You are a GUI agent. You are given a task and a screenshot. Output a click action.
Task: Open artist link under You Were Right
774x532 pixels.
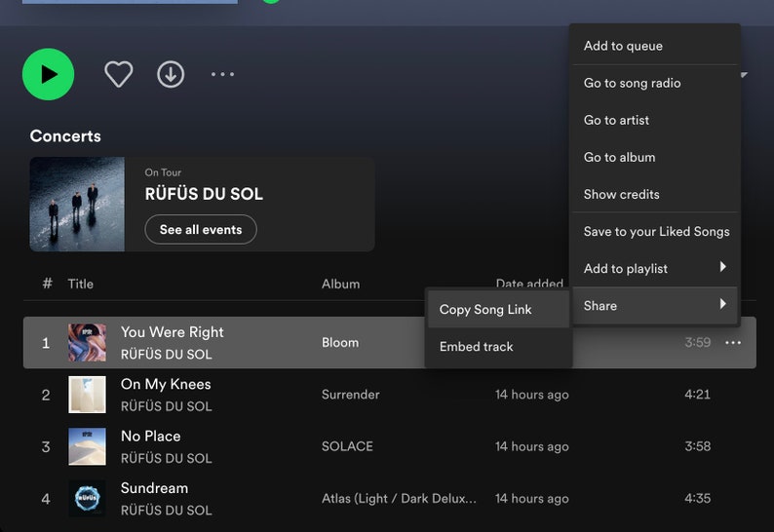(167, 355)
